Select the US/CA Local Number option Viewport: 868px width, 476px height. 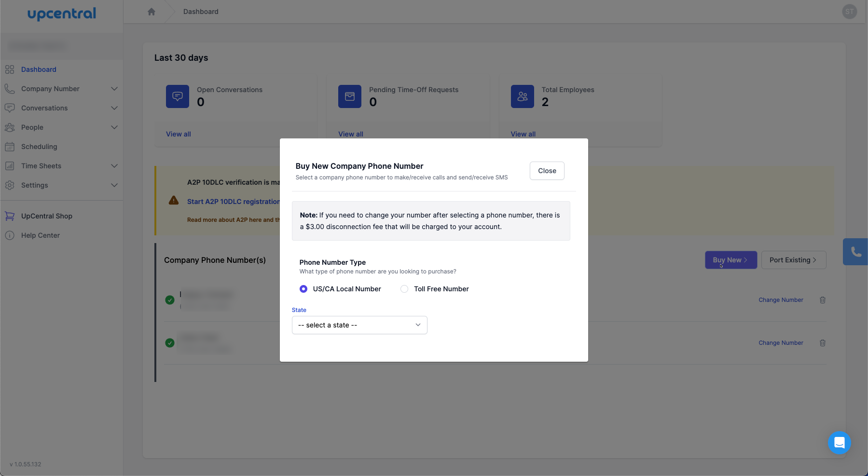pyautogui.click(x=303, y=289)
